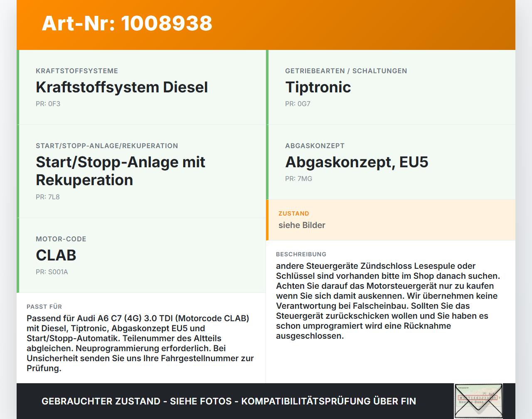Select the Getriebearten / Schaltungen label
Image resolution: width=532 pixels, height=419 pixels.
tap(346, 71)
